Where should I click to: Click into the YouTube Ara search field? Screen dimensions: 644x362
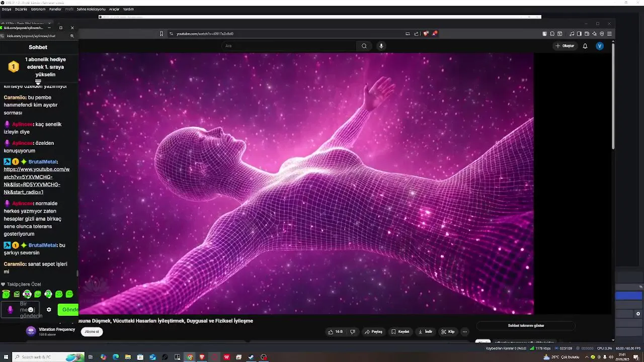coord(289,46)
